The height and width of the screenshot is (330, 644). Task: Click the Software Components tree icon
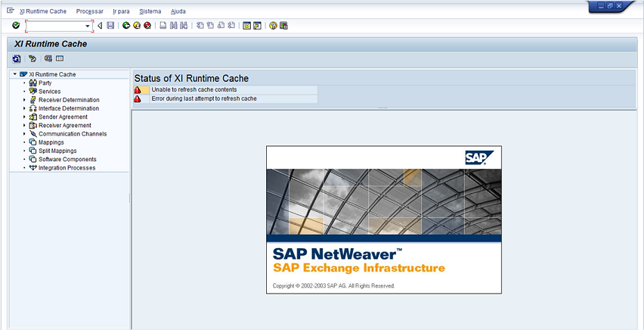[x=33, y=159]
